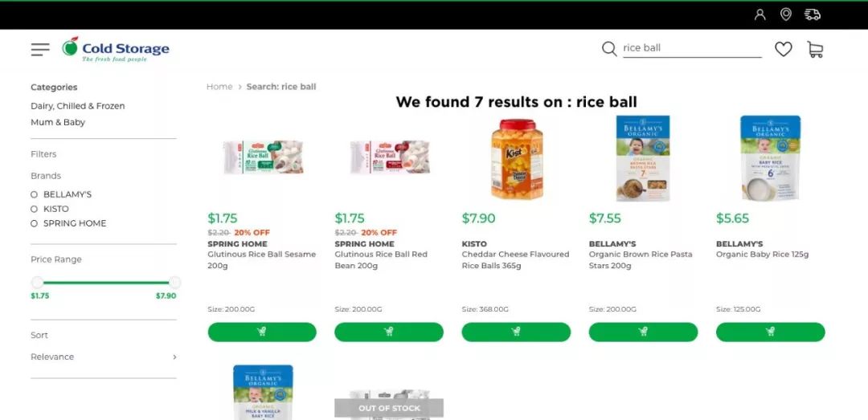This screenshot has width=868, height=420.
Task: Add Glutinous Rice Ball Sesame to cart
Action: [262, 332]
